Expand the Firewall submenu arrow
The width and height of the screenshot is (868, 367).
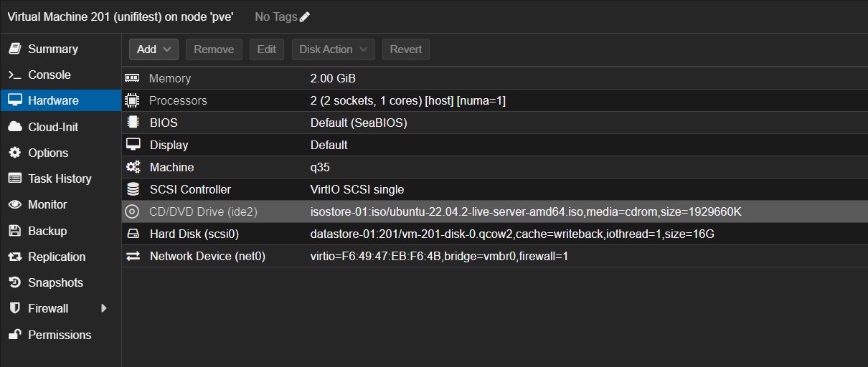point(104,308)
